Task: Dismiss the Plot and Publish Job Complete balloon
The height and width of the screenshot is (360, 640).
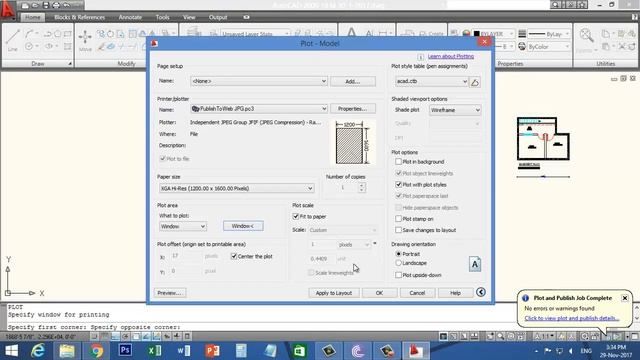Action: (x=624, y=298)
